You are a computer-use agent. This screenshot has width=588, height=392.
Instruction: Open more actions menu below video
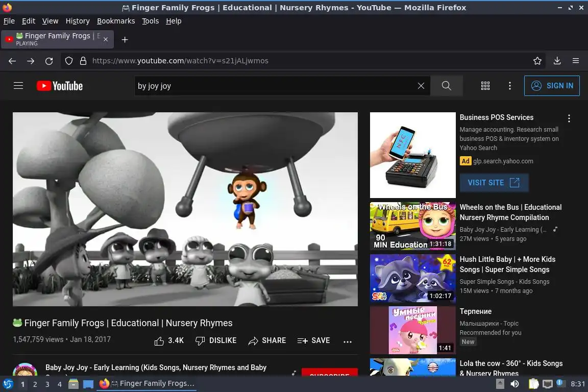(348, 341)
